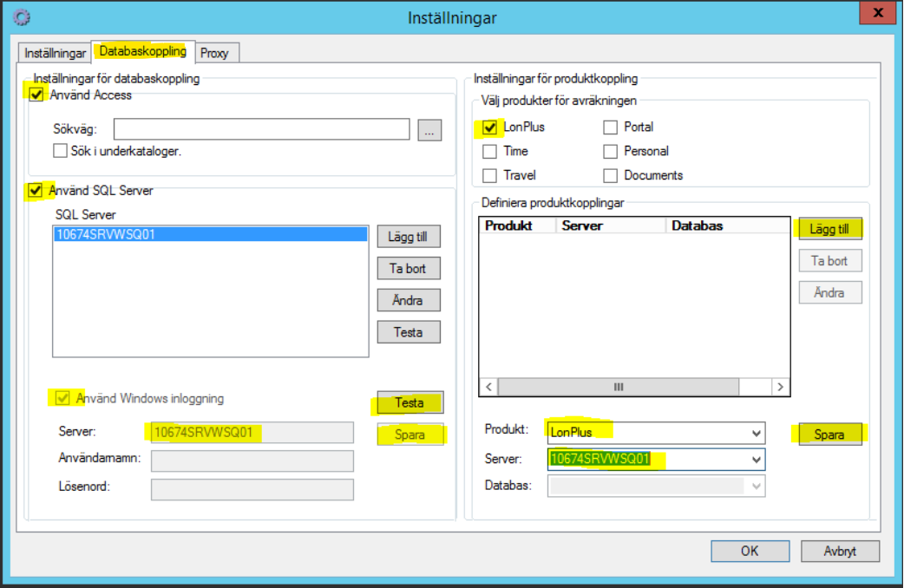
Task: Click the Sökväg path input field
Action: [261, 129]
